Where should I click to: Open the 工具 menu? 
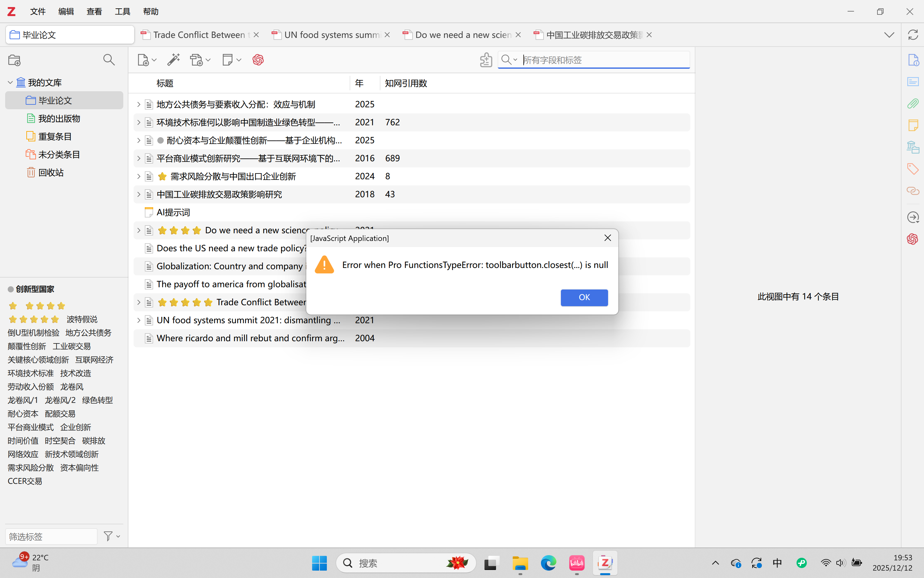(x=122, y=12)
